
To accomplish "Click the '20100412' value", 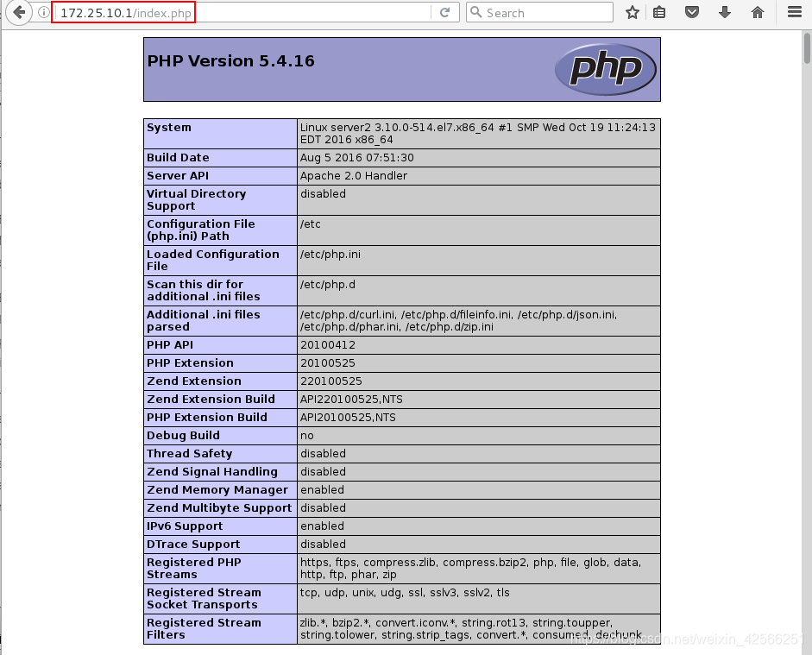I will (x=328, y=345).
